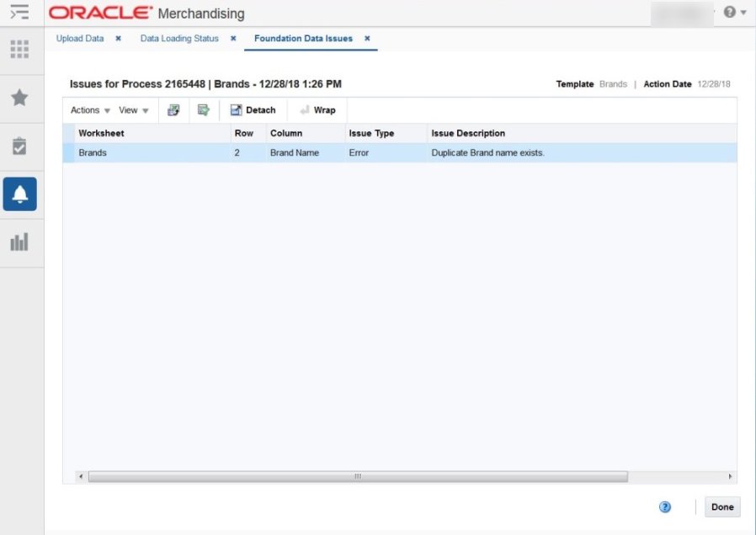Switch to the Upload Data tab

tap(80, 39)
